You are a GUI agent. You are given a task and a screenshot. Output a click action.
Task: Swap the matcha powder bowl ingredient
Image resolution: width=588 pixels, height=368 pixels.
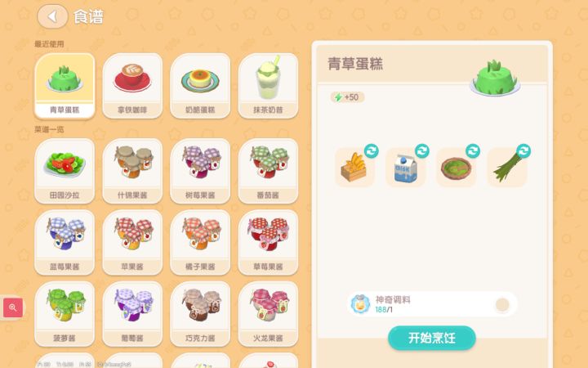(473, 151)
